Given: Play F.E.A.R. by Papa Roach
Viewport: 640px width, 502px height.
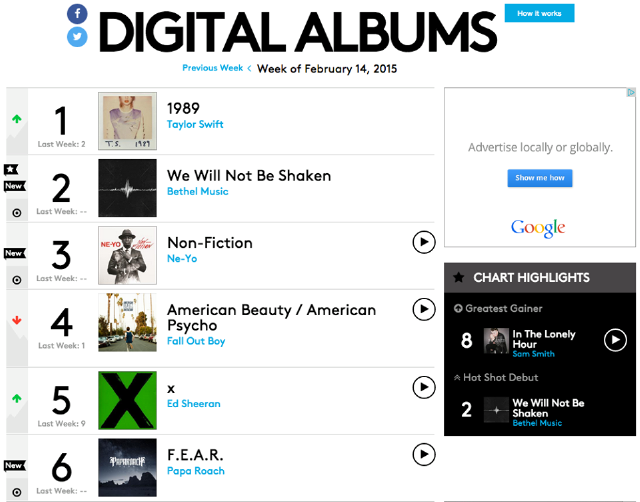Looking at the screenshot, I should (x=423, y=455).
